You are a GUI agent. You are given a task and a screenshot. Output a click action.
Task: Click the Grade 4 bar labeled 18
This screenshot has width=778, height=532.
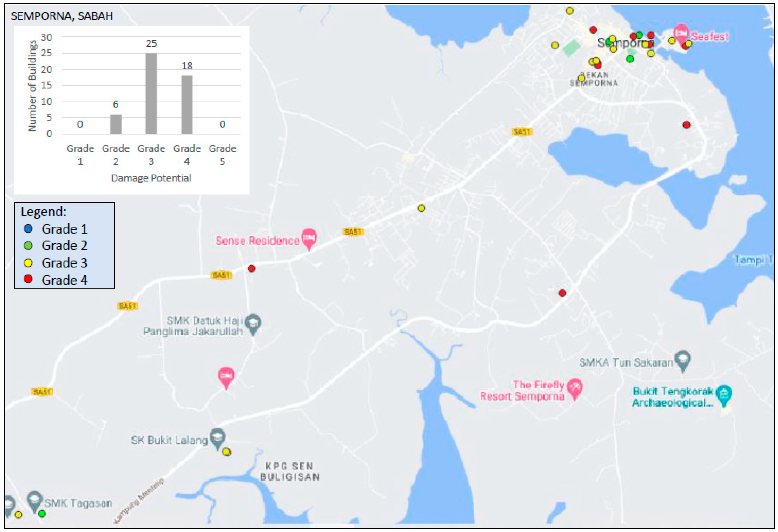click(187, 105)
